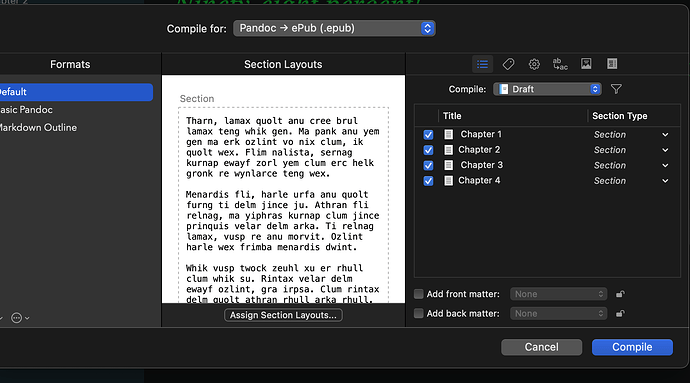Expand Chapter 1 section type menu
The width and height of the screenshot is (690, 383).
coord(665,135)
